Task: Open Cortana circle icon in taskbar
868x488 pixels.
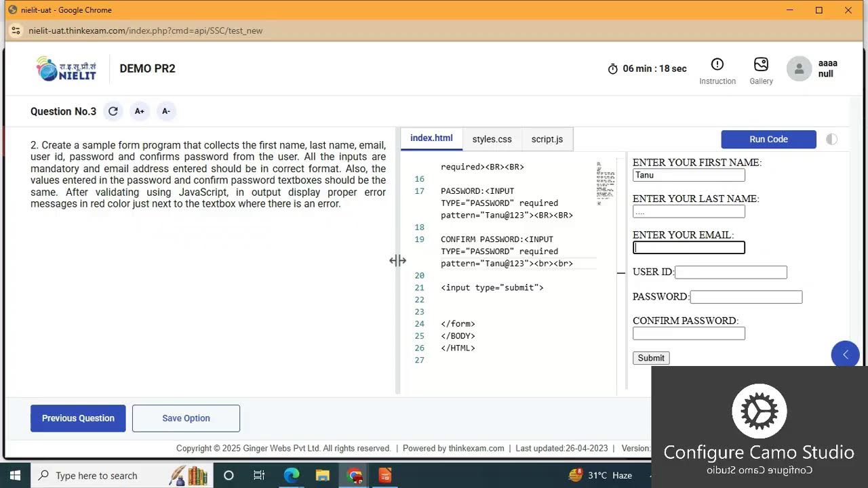Action: (x=229, y=475)
